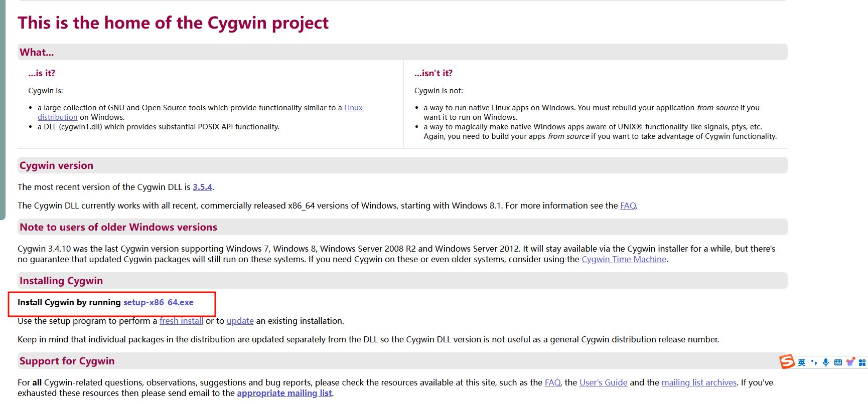Click the update link
The width and height of the screenshot is (868, 404).
click(x=240, y=321)
